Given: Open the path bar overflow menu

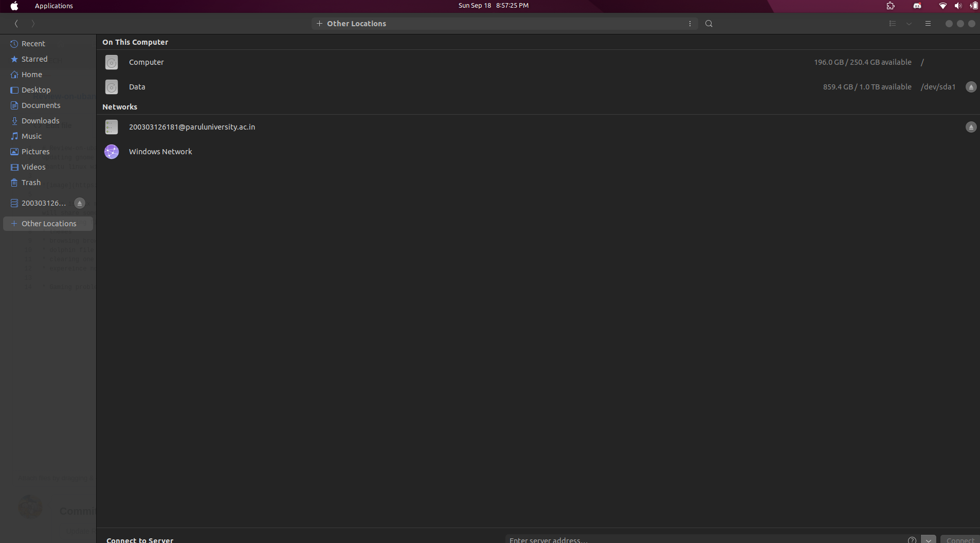Looking at the screenshot, I should [x=689, y=24].
